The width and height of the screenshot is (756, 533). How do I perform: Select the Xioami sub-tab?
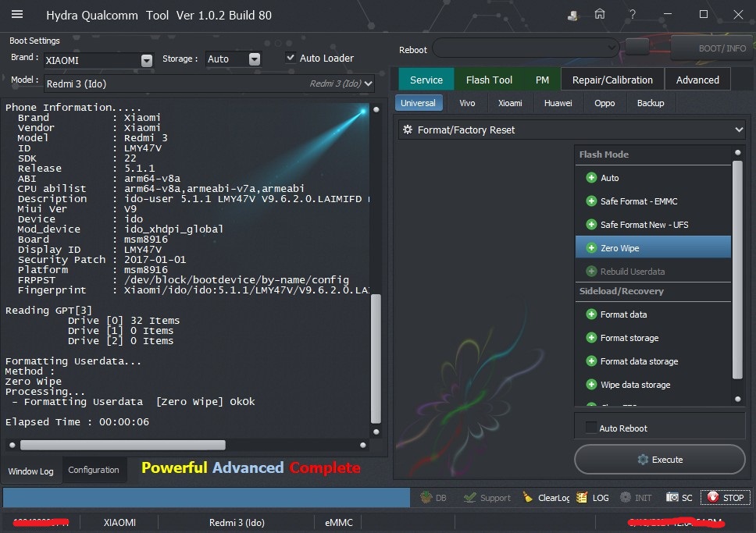(x=510, y=103)
